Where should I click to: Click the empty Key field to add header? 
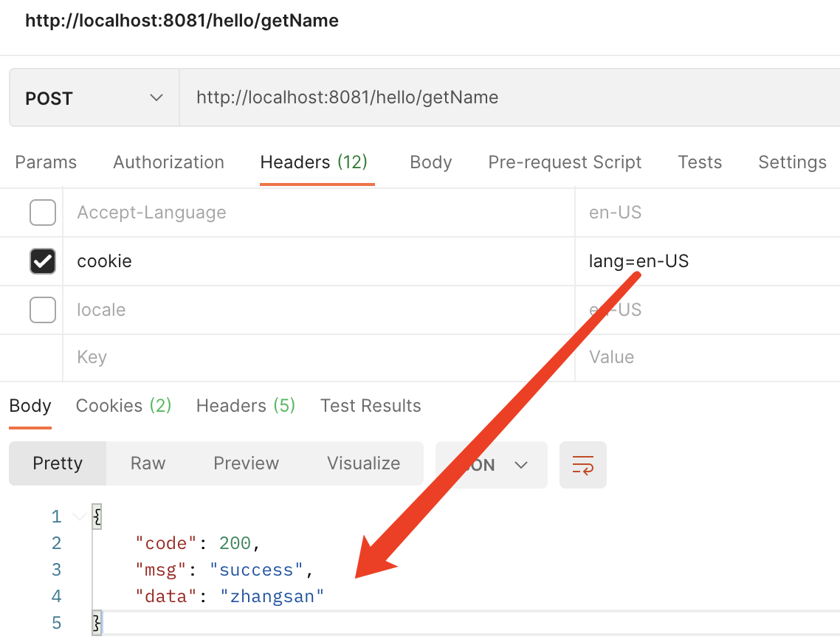click(221, 356)
